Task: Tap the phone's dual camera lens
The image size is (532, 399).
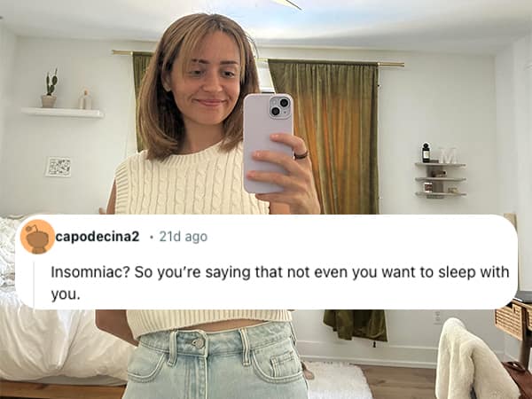Action: coord(280,106)
